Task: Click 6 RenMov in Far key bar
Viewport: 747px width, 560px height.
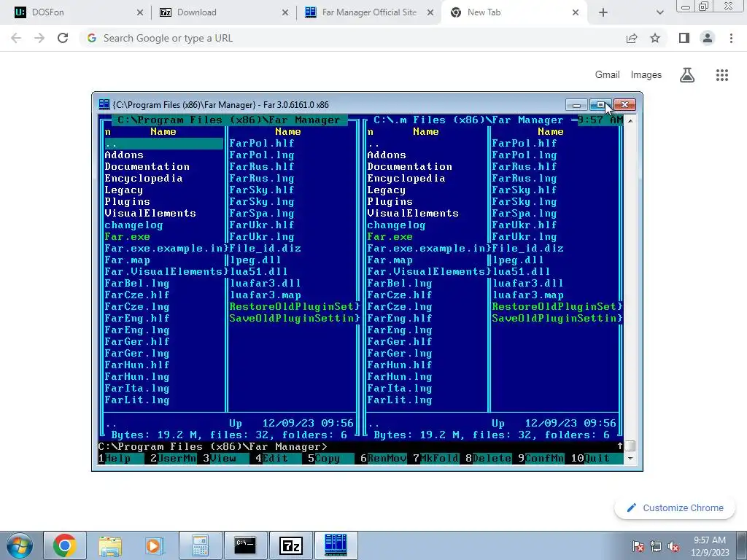Action: (x=384, y=458)
